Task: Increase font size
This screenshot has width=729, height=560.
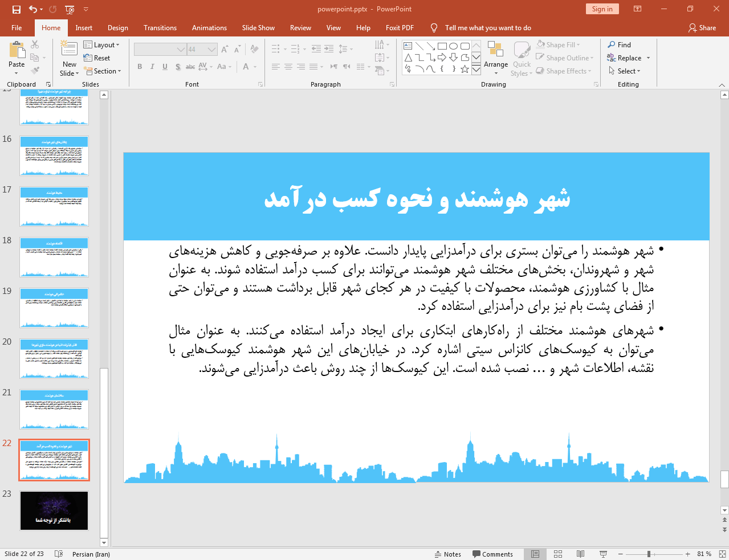Action: tap(225, 50)
